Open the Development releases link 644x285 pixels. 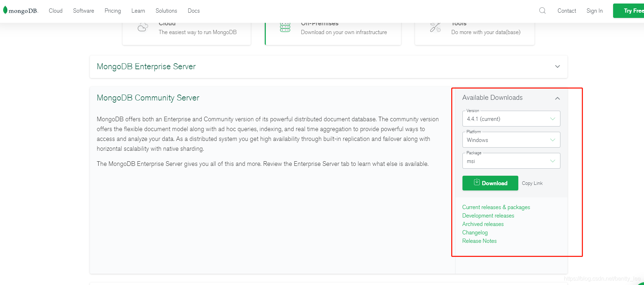488,216
